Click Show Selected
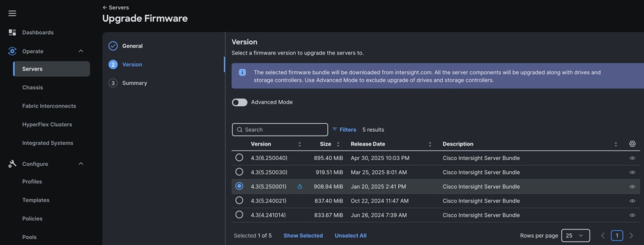This screenshot has height=245, width=644. (303, 236)
